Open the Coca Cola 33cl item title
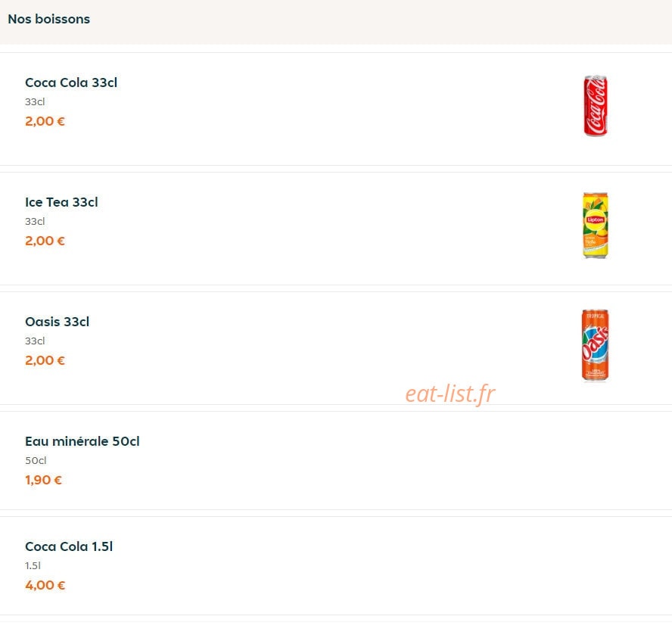Screen dimensions: 672x635 (x=71, y=82)
